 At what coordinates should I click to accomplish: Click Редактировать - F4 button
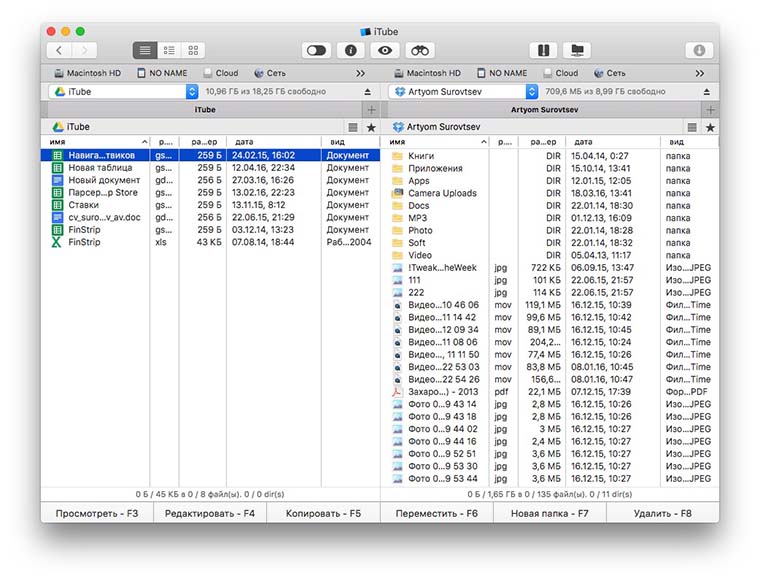click(x=210, y=513)
